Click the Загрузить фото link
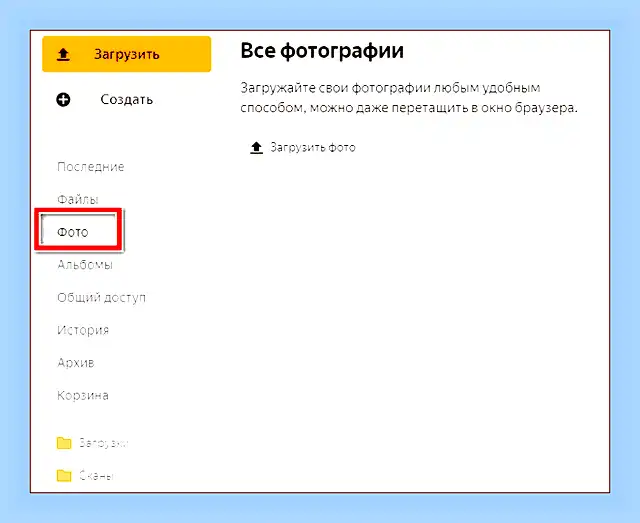This screenshot has height=523, width=640. pyautogui.click(x=313, y=147)
